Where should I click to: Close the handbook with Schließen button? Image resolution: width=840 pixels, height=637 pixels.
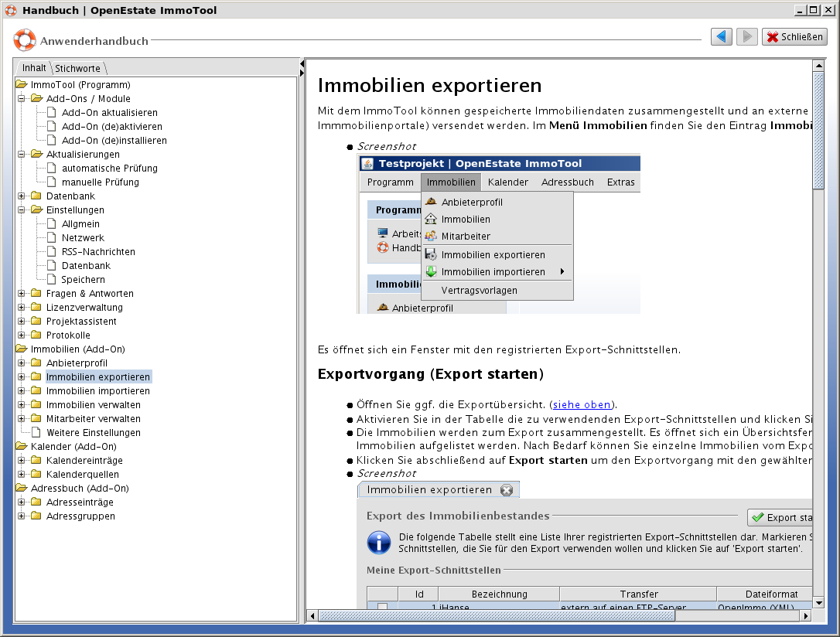[x=794, y=37]
